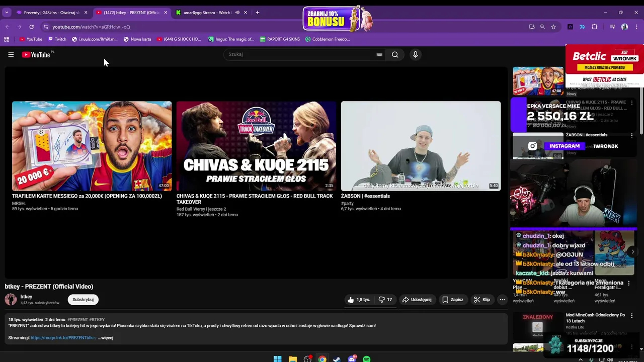Open the Chrome profile avatar
Viewport: 644px width, 362px height.
(624, 27)
